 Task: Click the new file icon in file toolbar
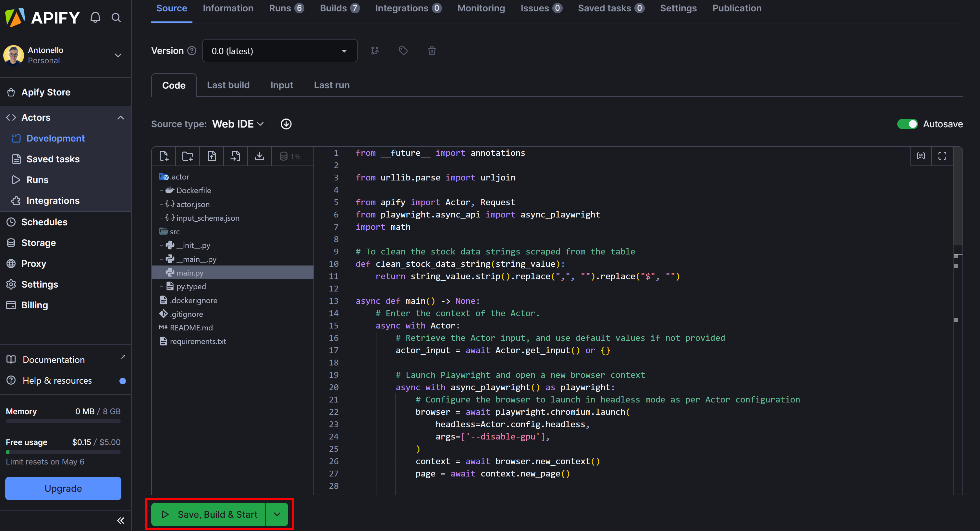[164, 156]
